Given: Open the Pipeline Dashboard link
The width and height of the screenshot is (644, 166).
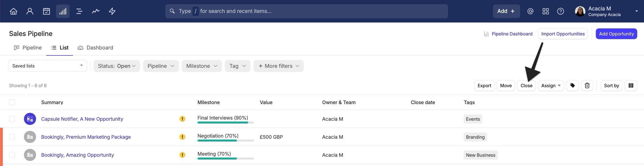Looking at the screenshot, I should click(x=508, y=34).
